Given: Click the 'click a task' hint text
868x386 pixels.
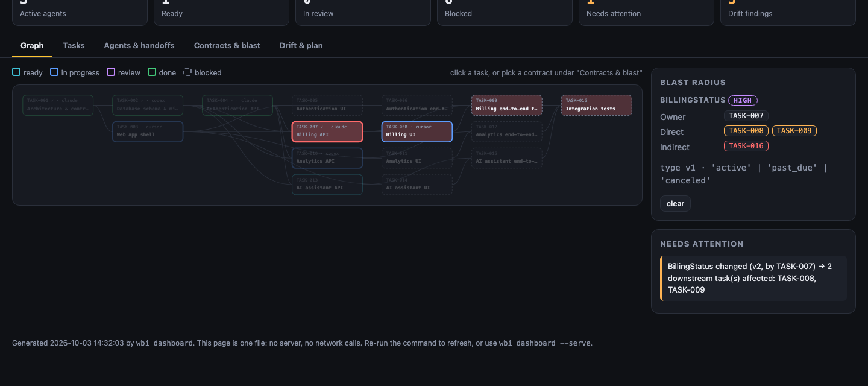Looking at the screenshot, I should pyautogui.click(x=546, y=73).
